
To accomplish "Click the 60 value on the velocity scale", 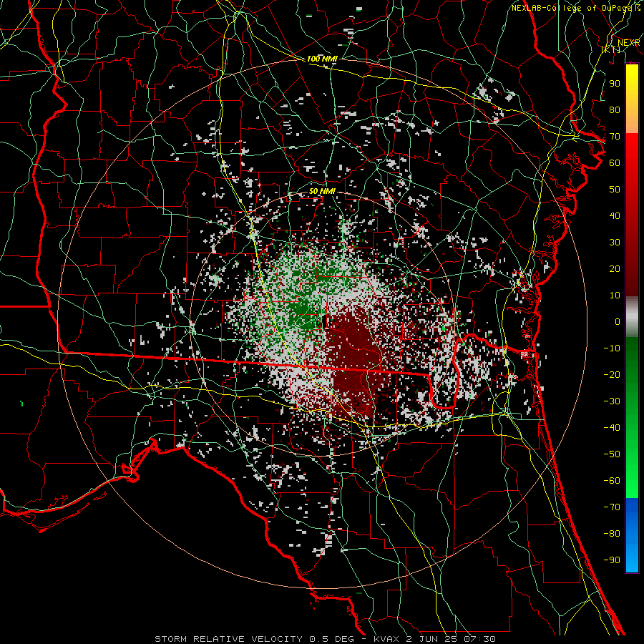I will [615, 162].
